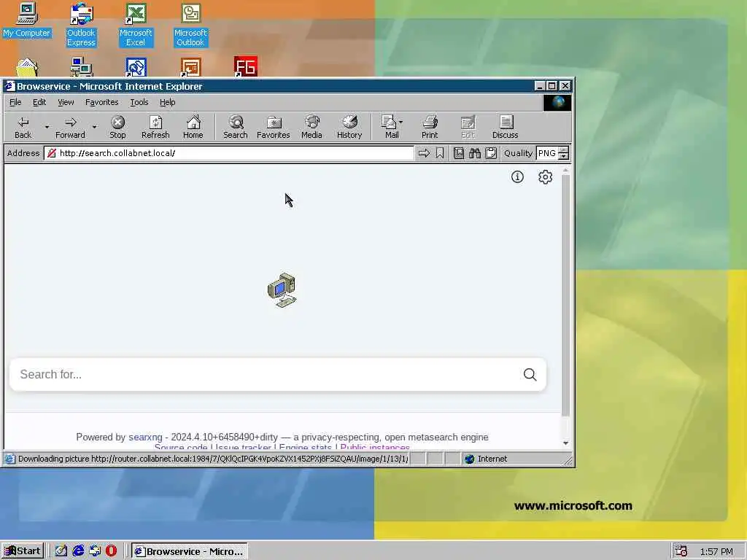
Task: Show browsing History pane
Action: tap(349, 127)
